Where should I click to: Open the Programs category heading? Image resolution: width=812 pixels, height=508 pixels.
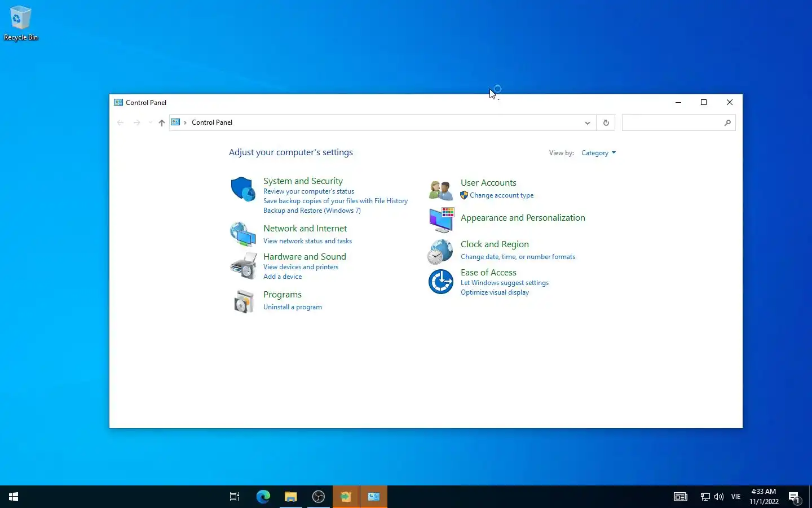(x=283, y=295)
